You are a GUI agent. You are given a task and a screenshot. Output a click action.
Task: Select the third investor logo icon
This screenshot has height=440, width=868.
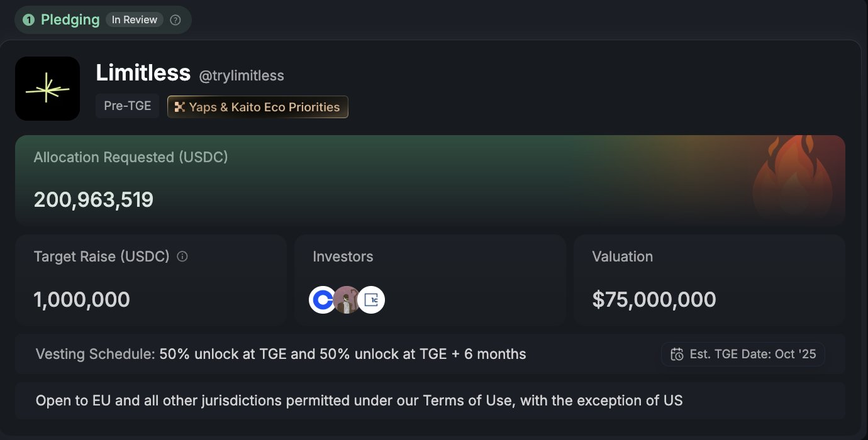coord(371,300)
